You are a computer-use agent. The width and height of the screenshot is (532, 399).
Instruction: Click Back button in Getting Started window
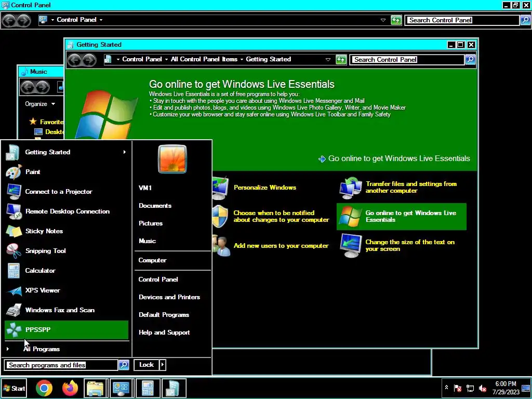tap(75, 60)
